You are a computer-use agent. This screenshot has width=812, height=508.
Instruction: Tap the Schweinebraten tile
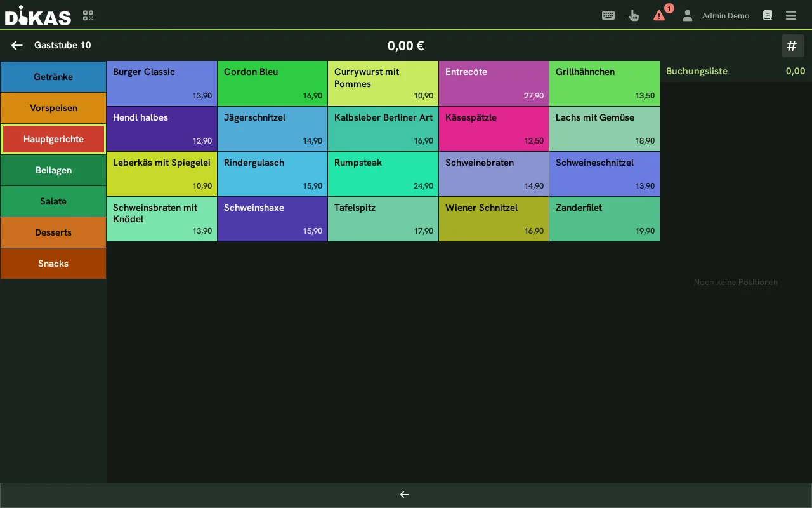[494, 174]
